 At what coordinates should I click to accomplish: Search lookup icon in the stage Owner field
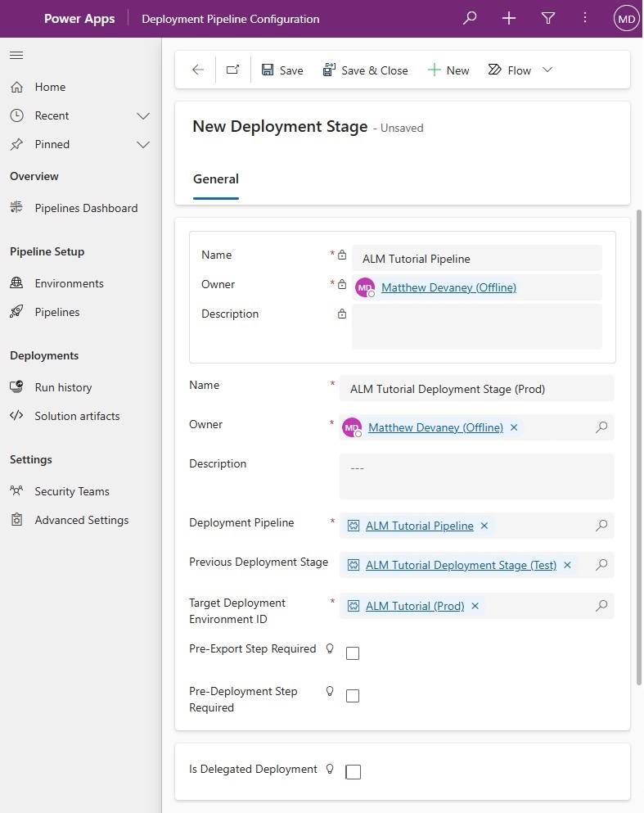pos(601,427)
